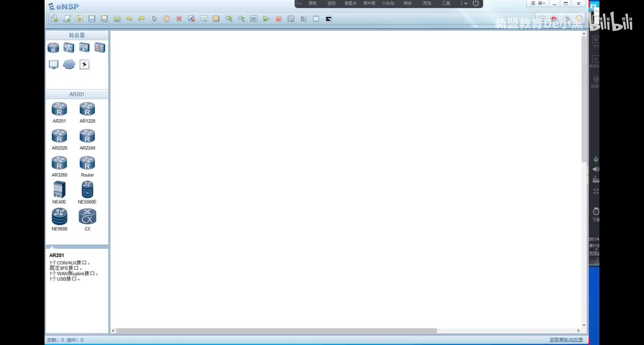Click the delete-all-devices toolbar icon
Image resolution: width=644 pixels, height=345 pixels.
192,19
